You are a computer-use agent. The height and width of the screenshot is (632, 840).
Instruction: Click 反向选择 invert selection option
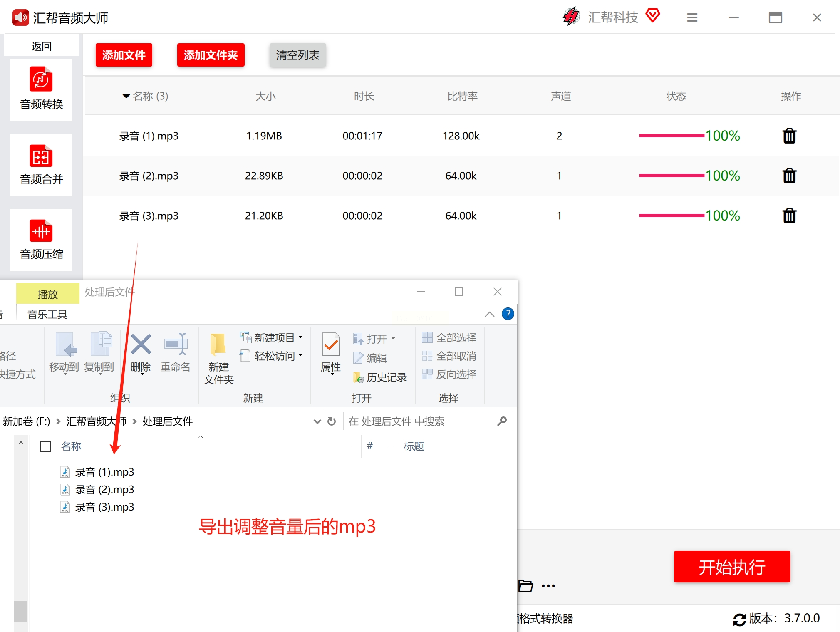[449, 374]
